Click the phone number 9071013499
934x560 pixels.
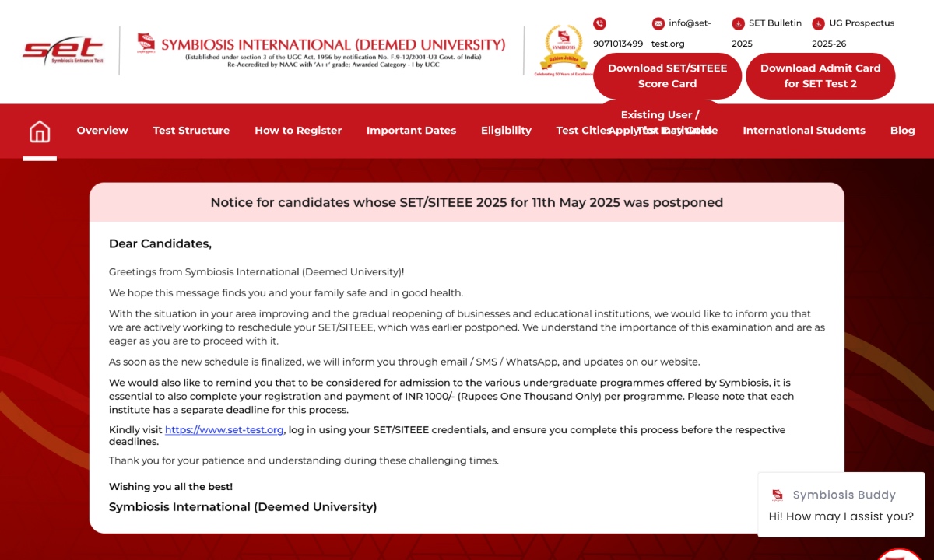[x=618, y=44]
